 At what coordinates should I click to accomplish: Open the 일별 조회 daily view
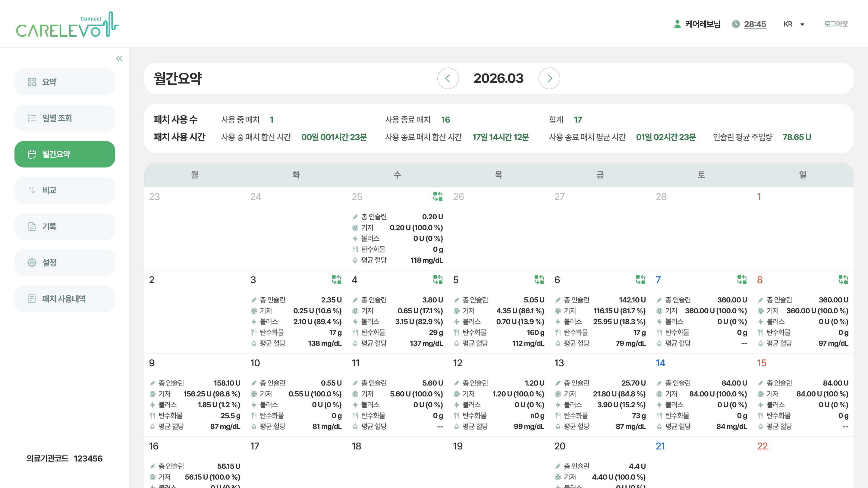pyautogui.click(x=65, y=118)
